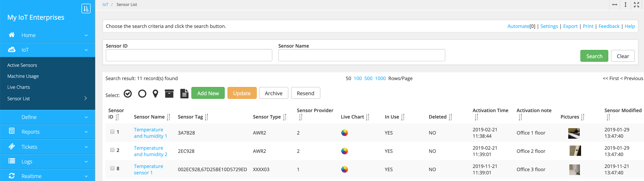Click the fullscreen expand icon
Screen dimensions: 644x181
click(x=636, y=5)
